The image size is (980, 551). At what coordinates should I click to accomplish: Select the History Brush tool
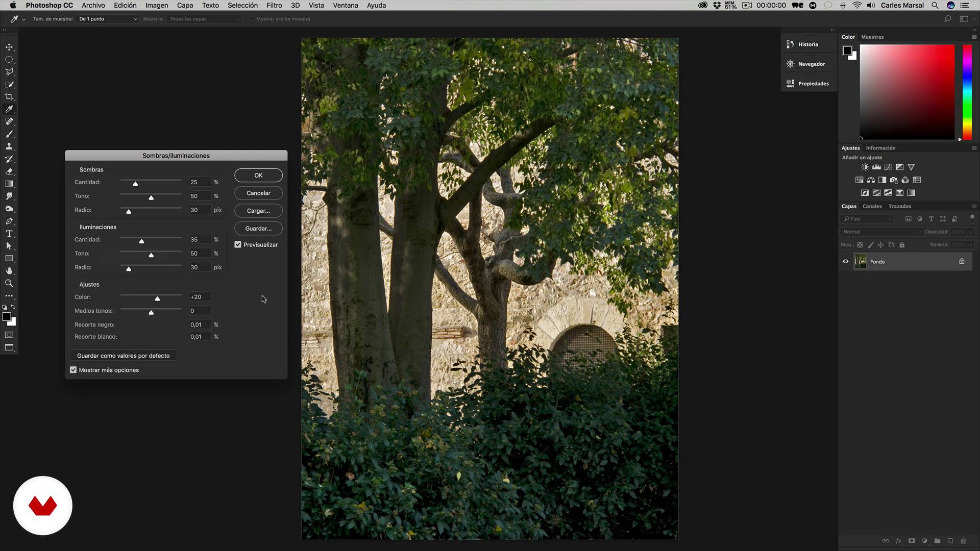[x=9, y=159]
